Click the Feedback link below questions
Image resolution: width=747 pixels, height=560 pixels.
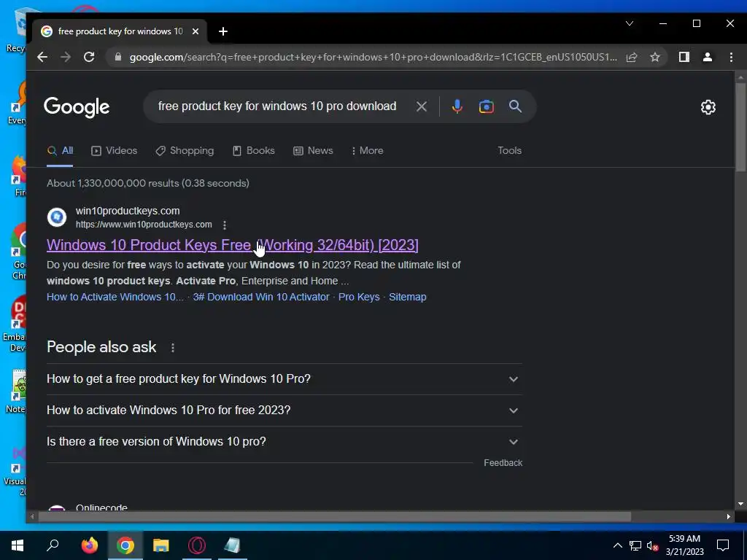tap(503, 463)
